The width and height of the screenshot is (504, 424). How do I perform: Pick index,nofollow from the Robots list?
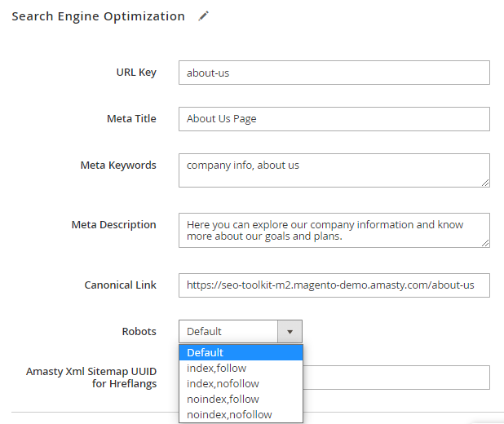(241, 384)
